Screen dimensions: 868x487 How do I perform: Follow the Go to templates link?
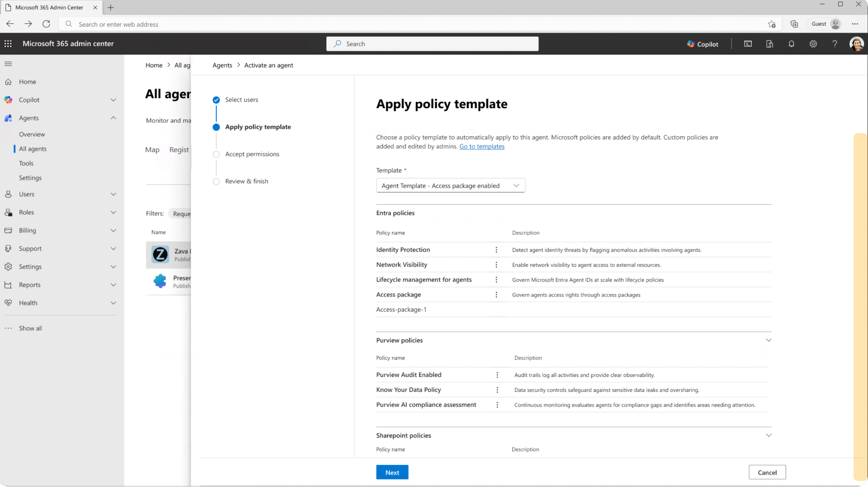coord(482,147)
